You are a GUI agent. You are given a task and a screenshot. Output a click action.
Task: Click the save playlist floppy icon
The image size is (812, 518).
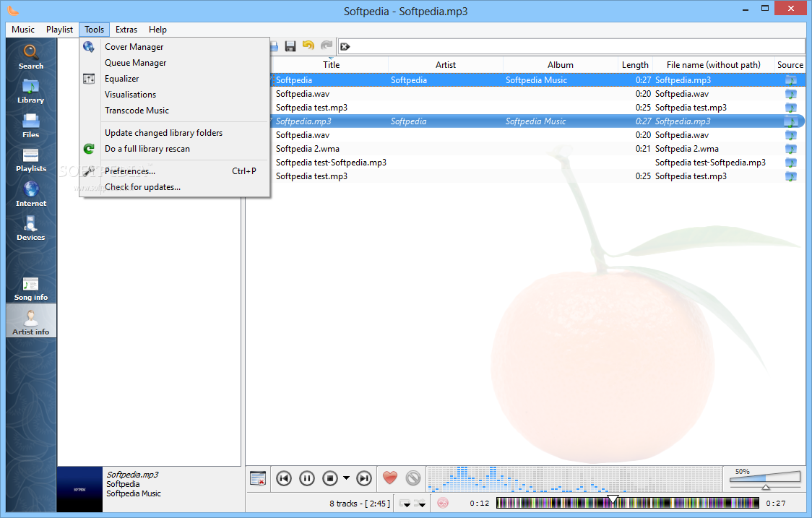tap(290, 46)
